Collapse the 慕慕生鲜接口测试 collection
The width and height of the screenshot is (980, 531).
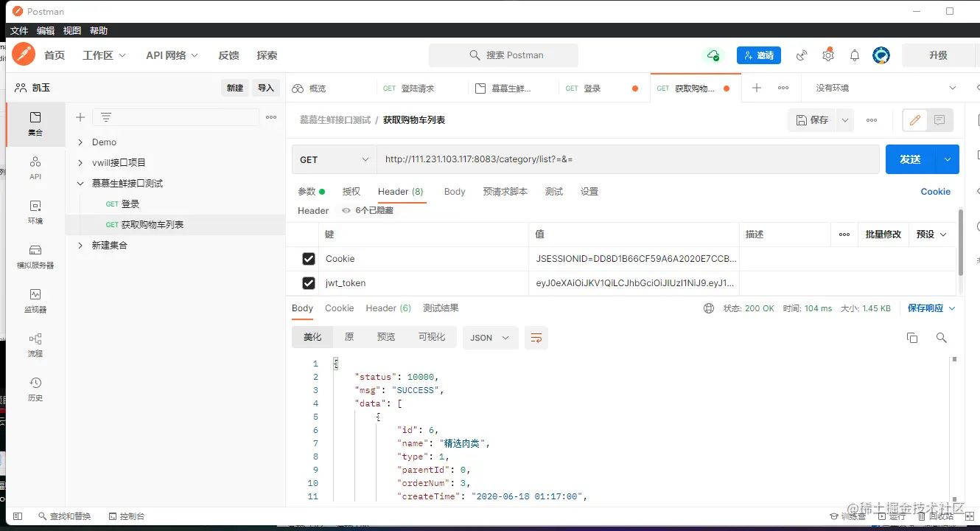(80, 184)
